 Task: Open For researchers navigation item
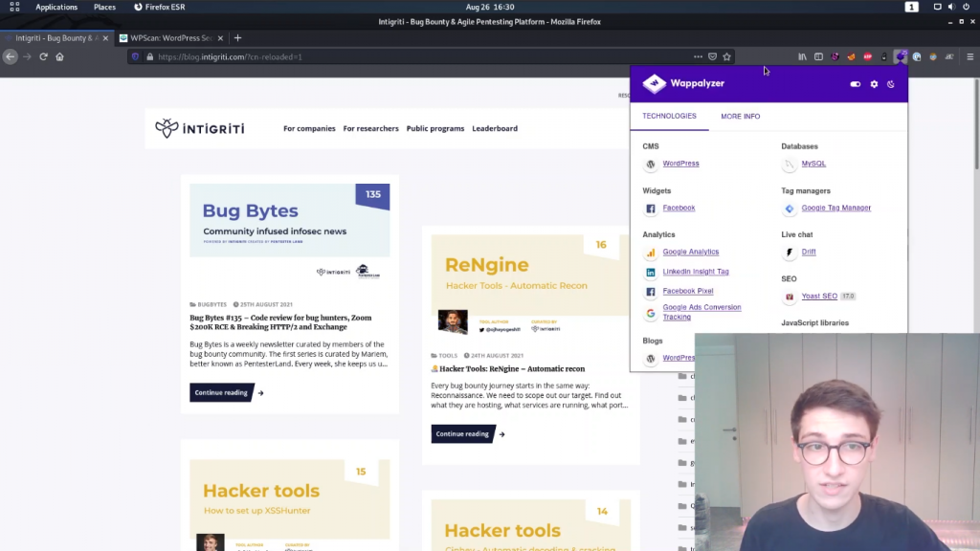click(370, 129)
